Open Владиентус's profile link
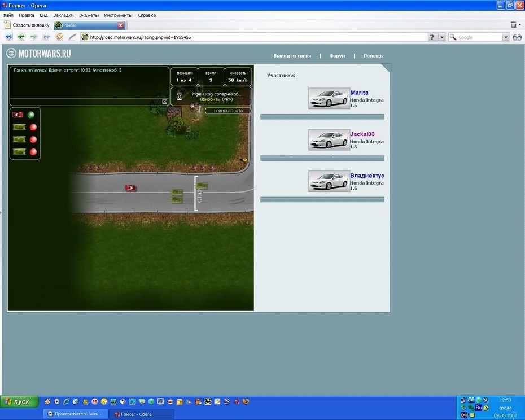Viewport: 525px width, 420px height. (367, 176)
